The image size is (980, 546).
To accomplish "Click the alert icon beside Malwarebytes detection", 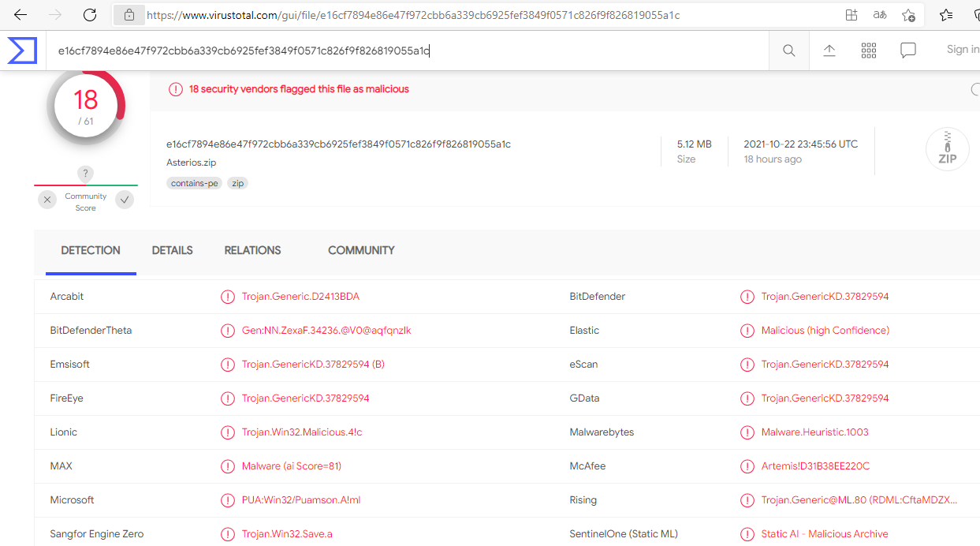I will point(747,432).
